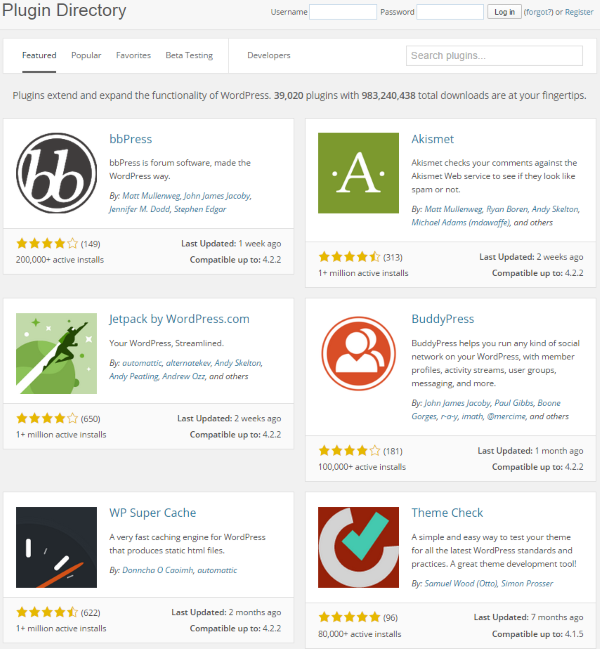Click 'Last Updated: 1 week ago' text

click(231, 243)
